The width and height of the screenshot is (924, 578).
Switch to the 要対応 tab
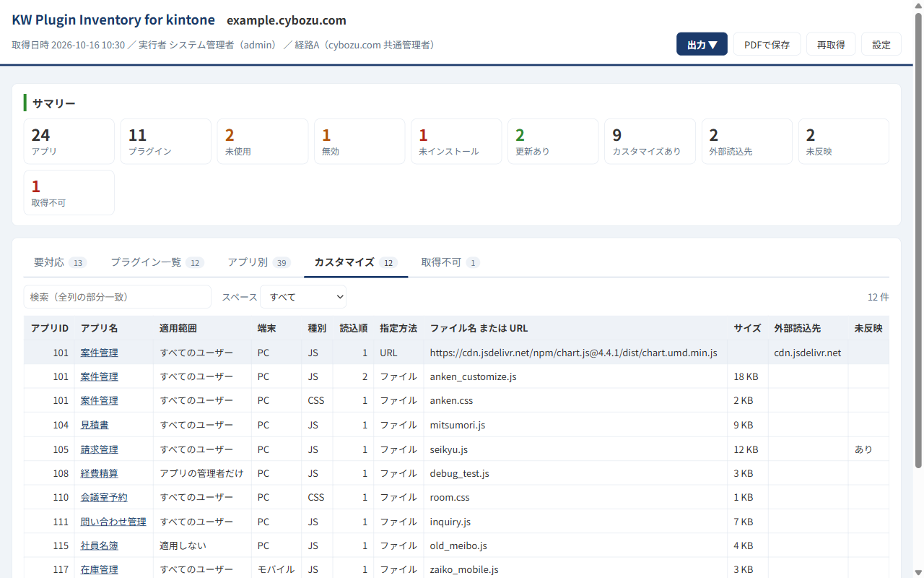60,262
